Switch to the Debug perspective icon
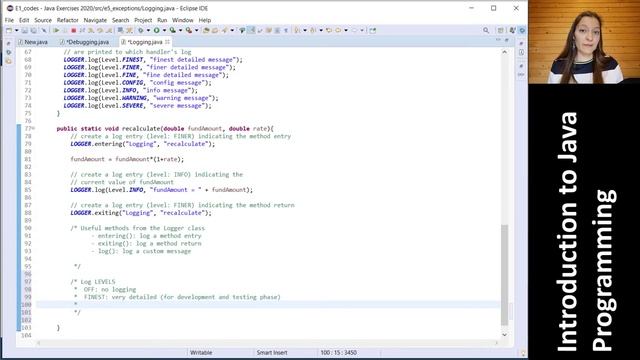Screen dimensions: 640x360 pyautogui.click(x=522, y=30)
